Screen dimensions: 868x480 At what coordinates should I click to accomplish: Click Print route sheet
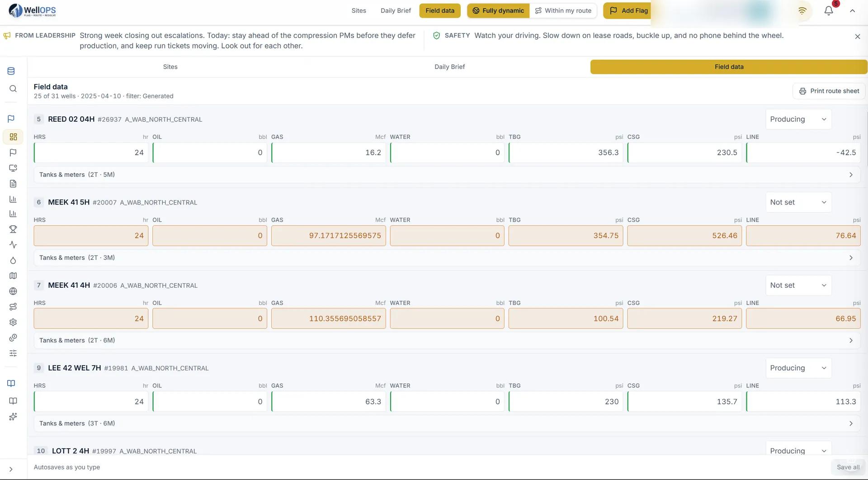pyautogui.click(x=829, y=91)
